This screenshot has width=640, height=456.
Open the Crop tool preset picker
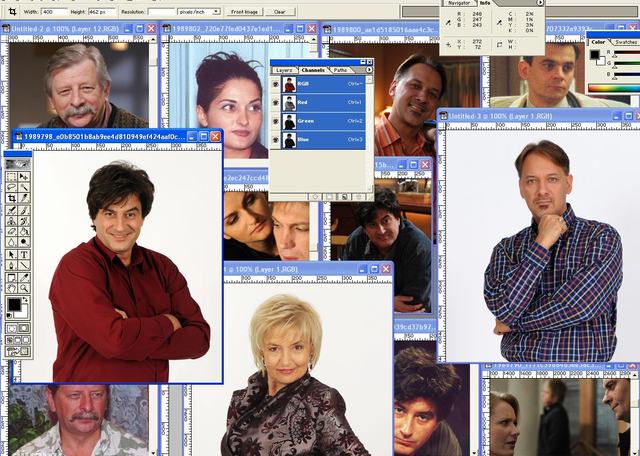[12, 11]
